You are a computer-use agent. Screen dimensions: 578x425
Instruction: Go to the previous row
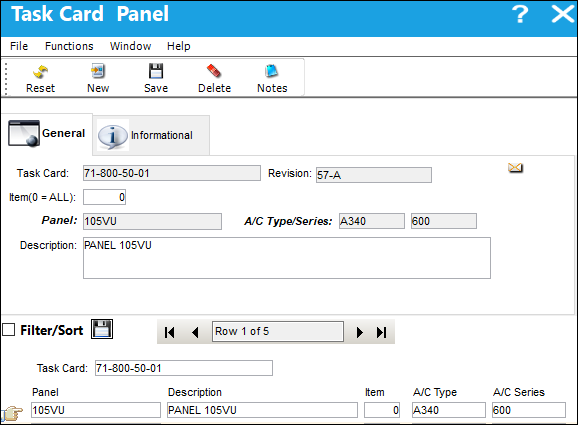(195, 332)
